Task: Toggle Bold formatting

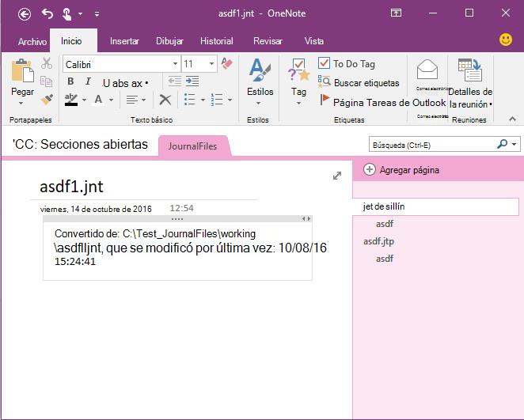Action: click(x=70, y=81)
